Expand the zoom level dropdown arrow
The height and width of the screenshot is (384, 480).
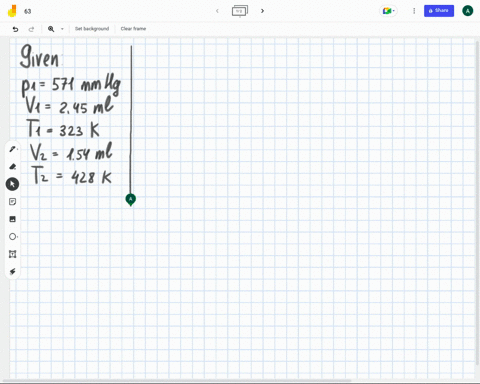62,29
